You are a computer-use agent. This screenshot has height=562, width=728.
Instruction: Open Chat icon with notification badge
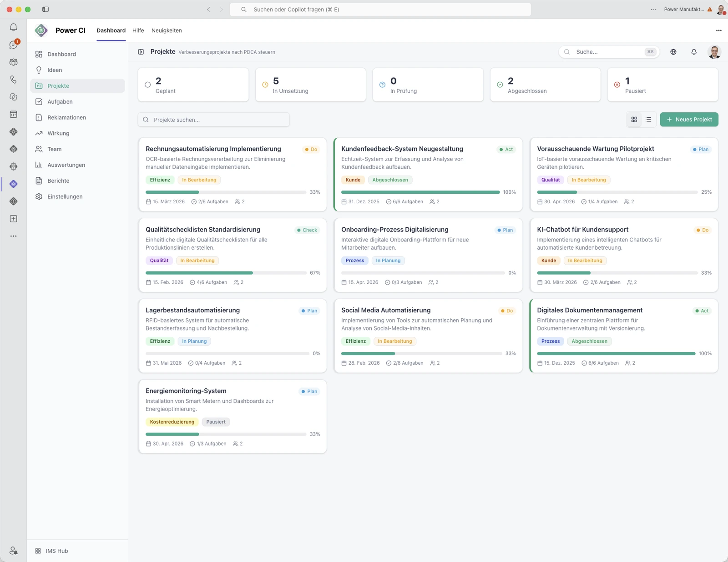pyautogui.click(x=14, y=45)
